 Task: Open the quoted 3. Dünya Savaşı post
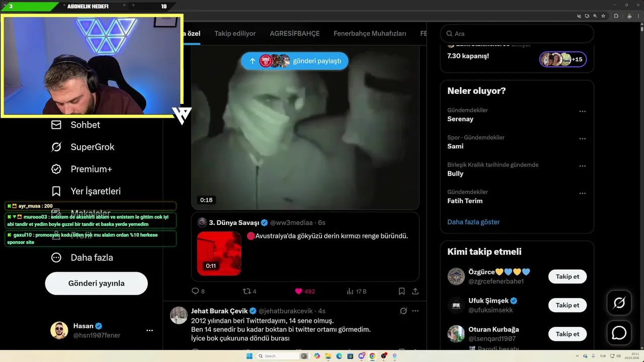pos(305,246)
